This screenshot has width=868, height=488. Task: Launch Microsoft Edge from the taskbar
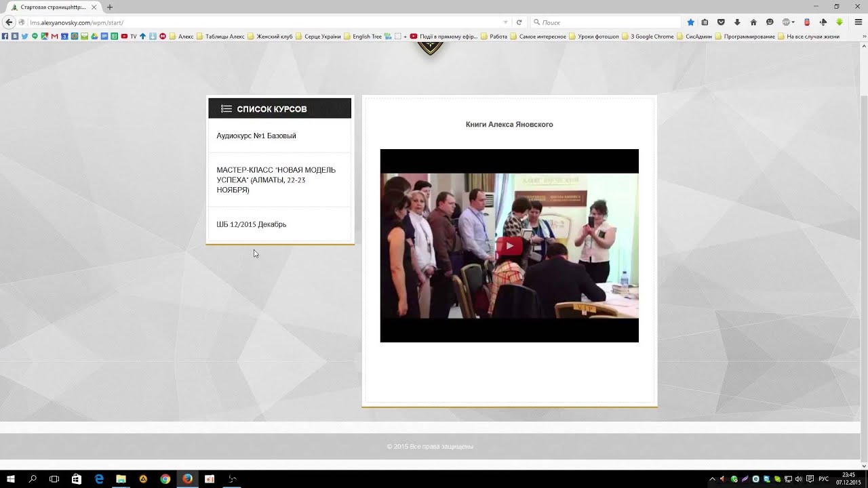point(99,479)
